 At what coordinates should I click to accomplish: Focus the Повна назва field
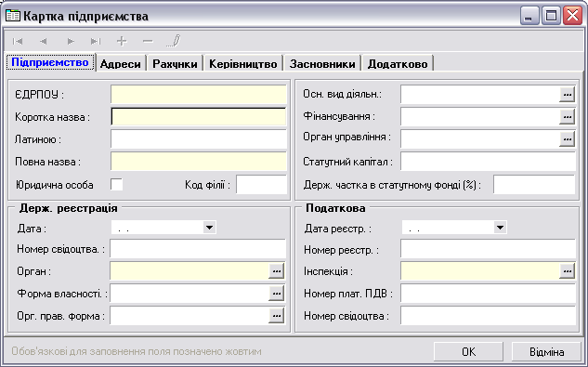199,162
